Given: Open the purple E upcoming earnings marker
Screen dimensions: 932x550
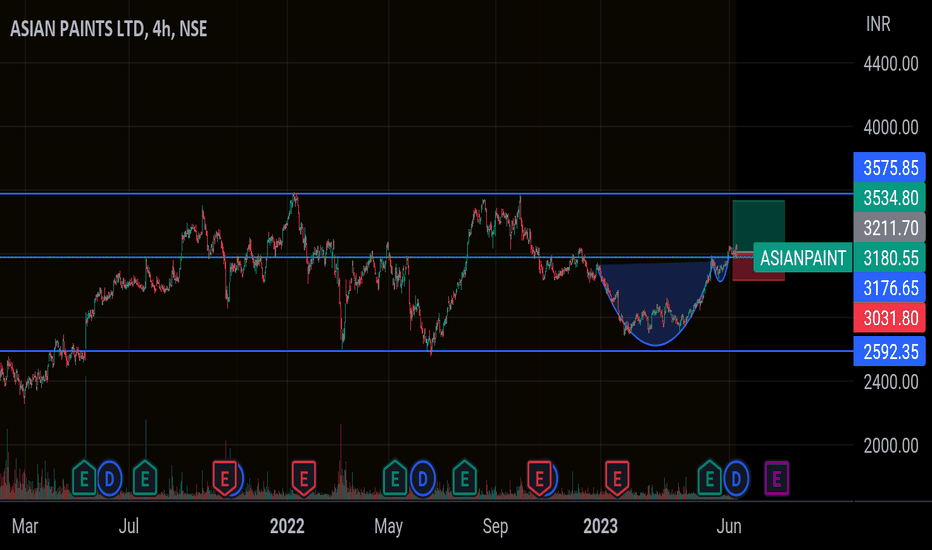Looking at the screenshot, I should pos(776,478).
